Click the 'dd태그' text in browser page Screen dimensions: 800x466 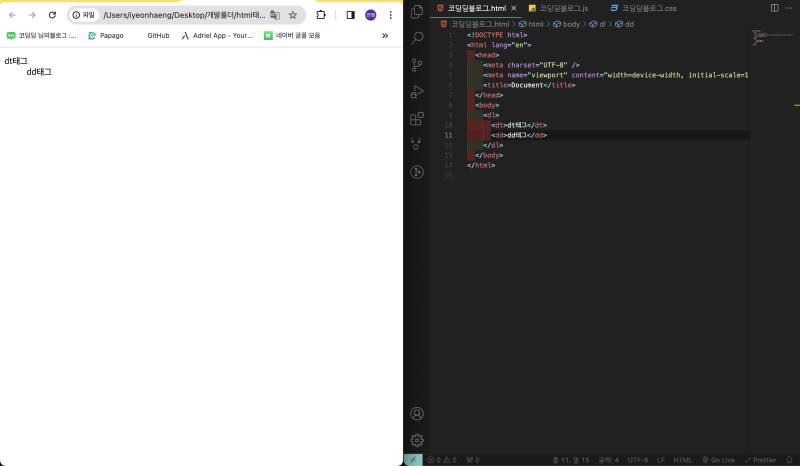click(x=39, y=72)
